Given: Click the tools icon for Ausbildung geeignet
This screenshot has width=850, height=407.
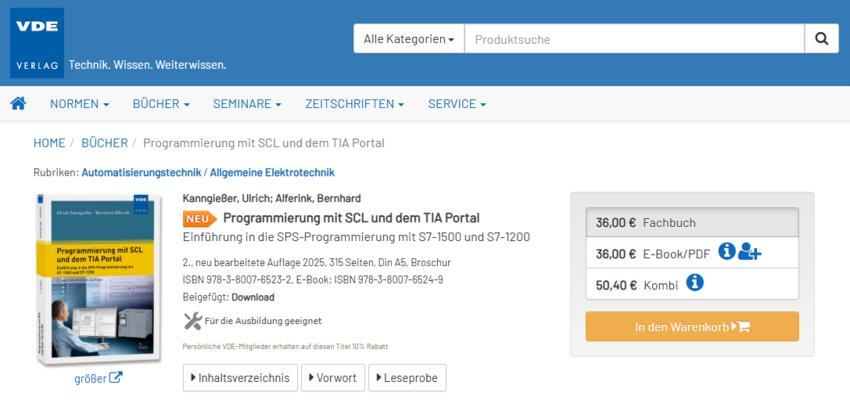Looking at the screenshot, I should point(193,321).
